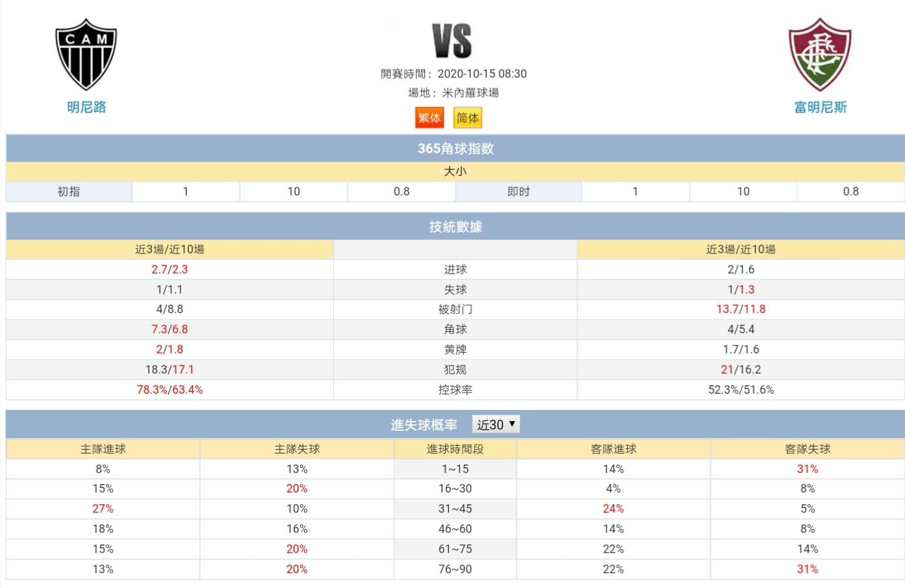Switch to 繁体 traditional Chinese
Viewport: 905px width, 588px height.
[x=429, y=118]
